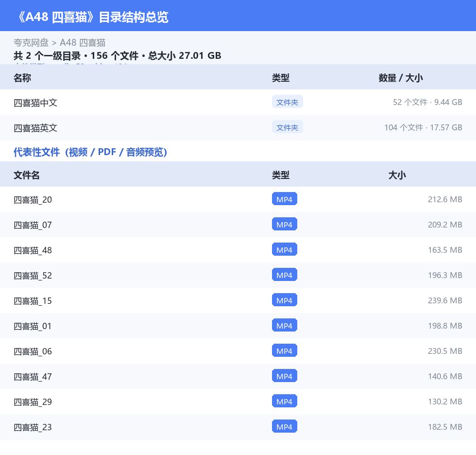Click the MP4 badge of 四喜猫_01
Screen dimensions: 476x455
(285, 325)
